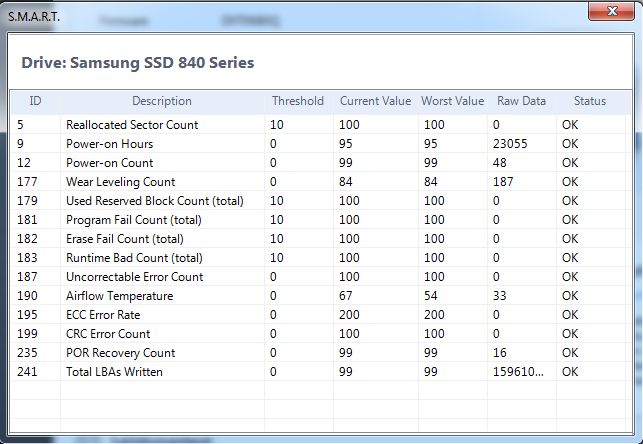Click the Raw Data column header
The width and height of the screenshot is (643, 444).
521,101
